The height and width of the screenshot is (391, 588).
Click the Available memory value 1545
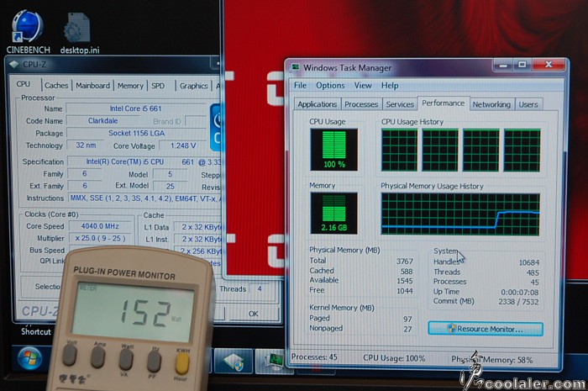tap(405, 281)
